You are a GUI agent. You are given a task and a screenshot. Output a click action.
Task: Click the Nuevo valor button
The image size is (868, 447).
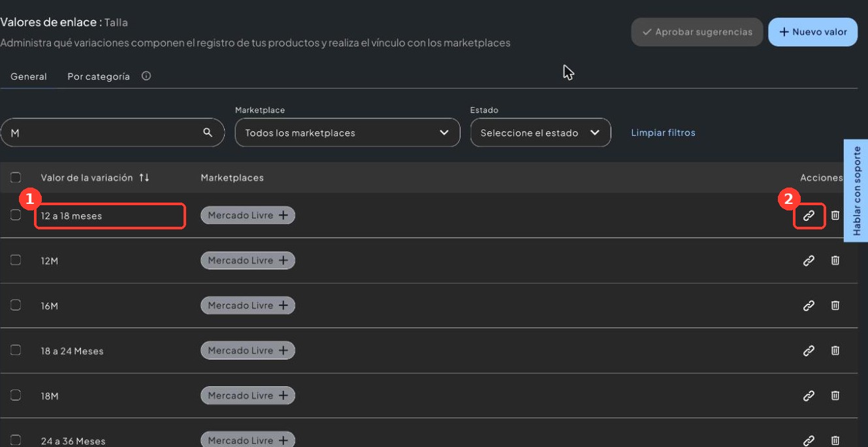point(812,32)
